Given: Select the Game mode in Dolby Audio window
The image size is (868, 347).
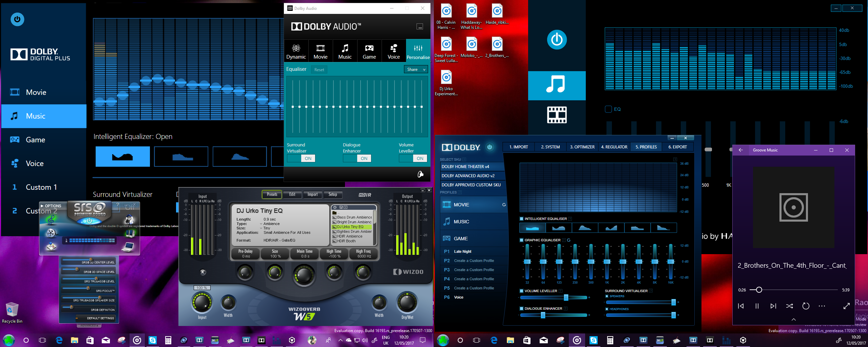Looking at the screenshot, I should coord(369,51).
